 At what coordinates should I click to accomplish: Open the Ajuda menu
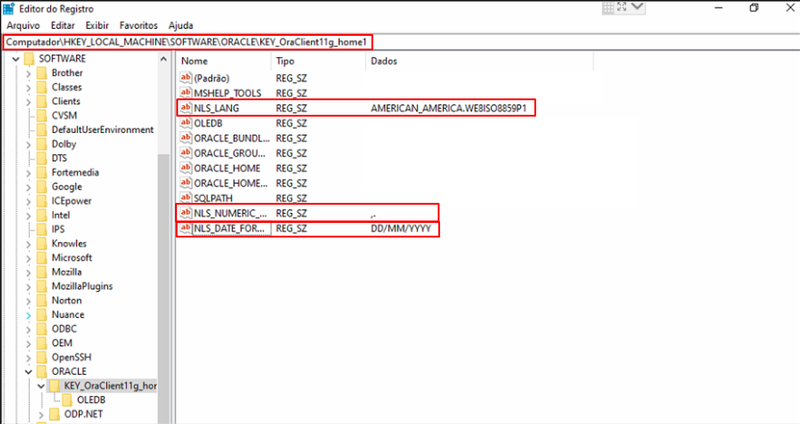pyautogui.click(x=181, y=25)
